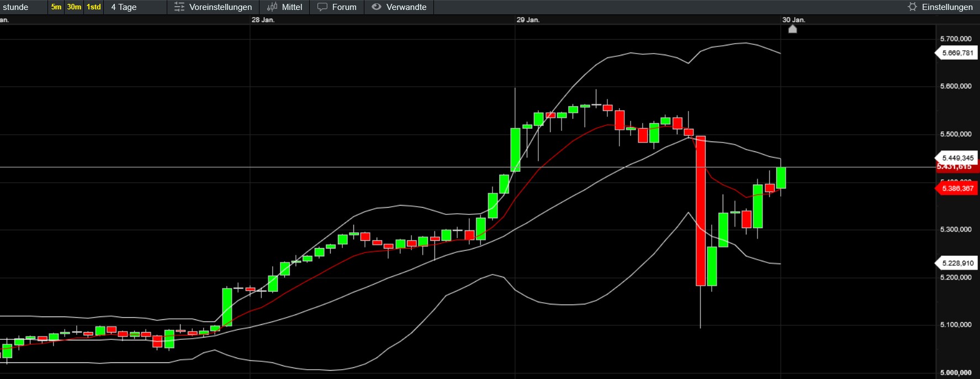Open Einstellungen settings
The height and width of the screenshot is (379, 980).
pyautogui.click(x=940, y=7)
